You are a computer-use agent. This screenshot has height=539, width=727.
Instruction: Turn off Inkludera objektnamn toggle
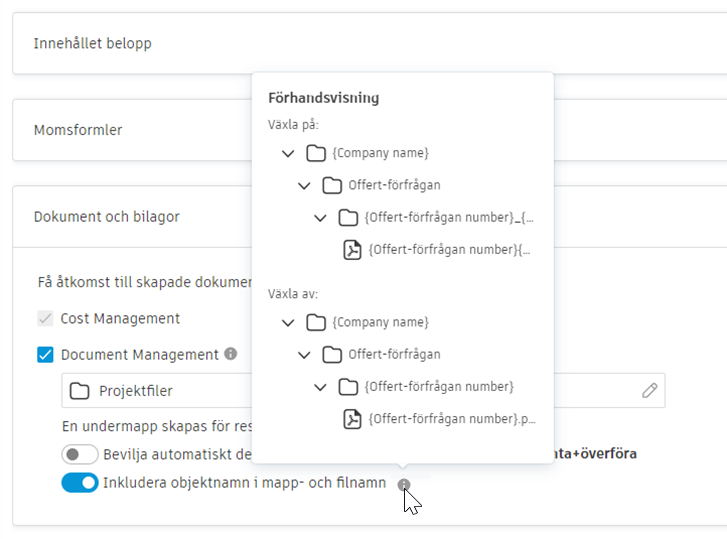click(x=80, y=483)
